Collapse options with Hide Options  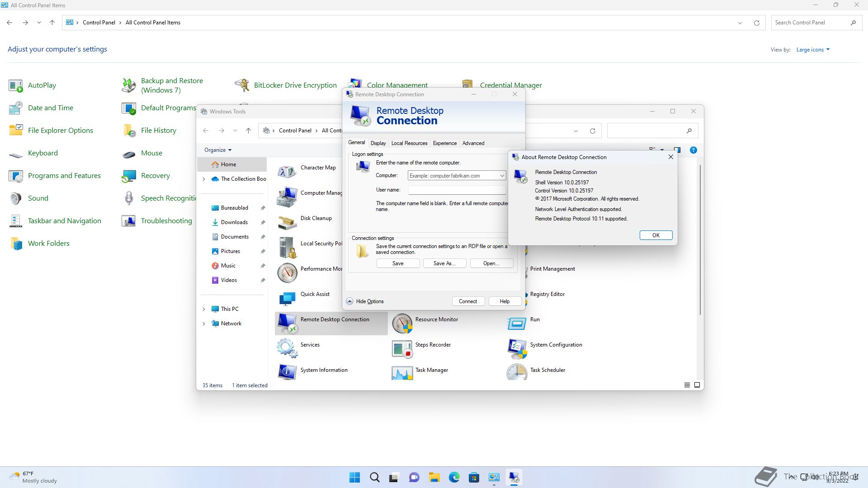pyautogui.click(x=365, y=301)
